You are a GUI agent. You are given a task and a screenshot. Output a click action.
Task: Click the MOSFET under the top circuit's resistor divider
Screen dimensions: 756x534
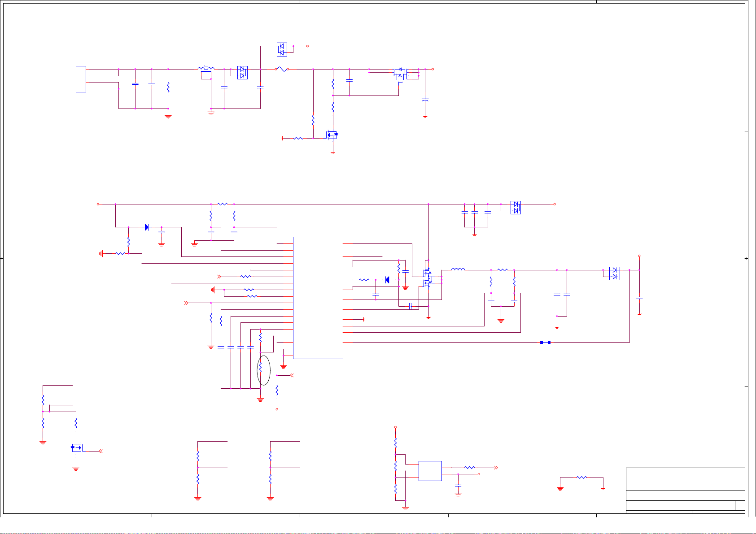point(332,135)
